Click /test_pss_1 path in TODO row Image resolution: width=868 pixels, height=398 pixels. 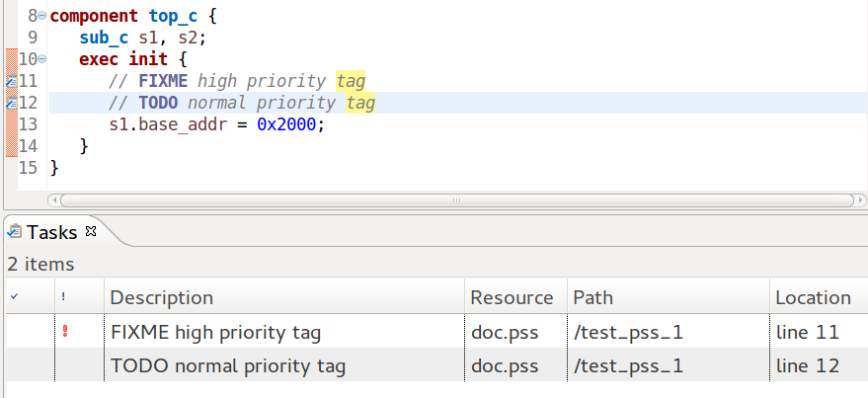[628, 365]
